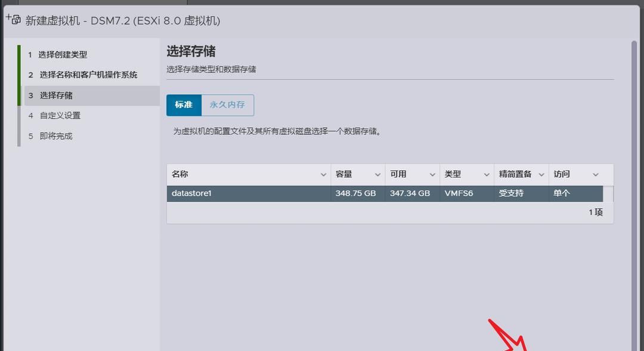Switch to the 标准 storage tab
The height and width of the screenshot is (351, 644).
tap(184, 104)
